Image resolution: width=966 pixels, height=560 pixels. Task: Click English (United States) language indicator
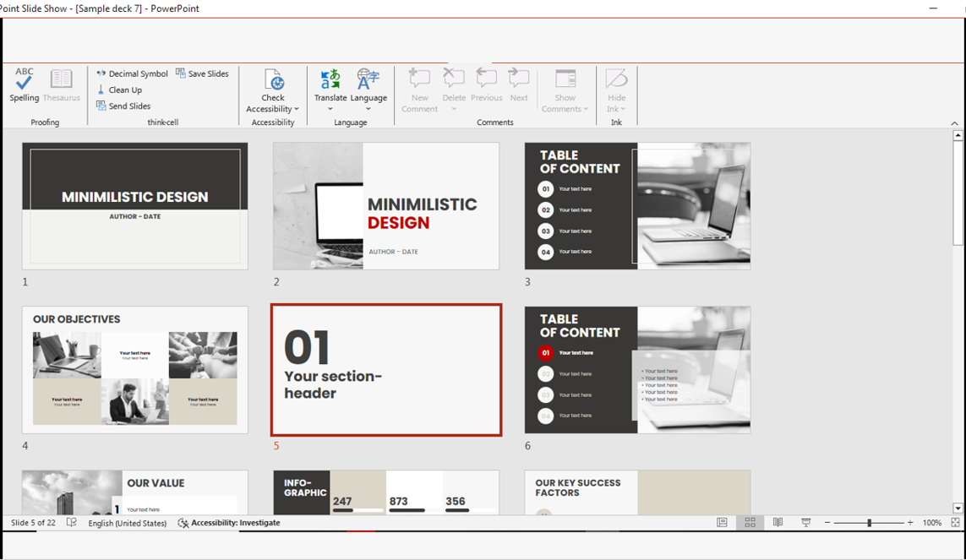pyautogui.click(x=127, y=523)
